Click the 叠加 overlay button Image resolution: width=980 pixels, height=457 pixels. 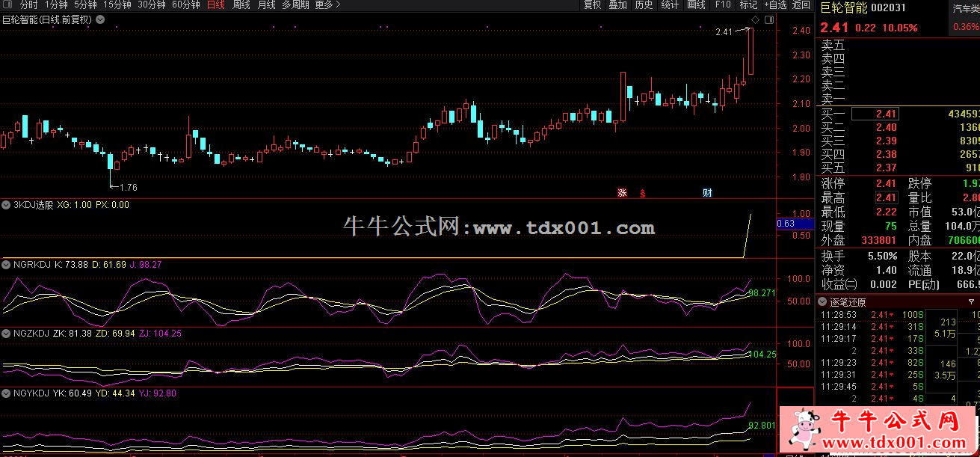coord(617,4)
